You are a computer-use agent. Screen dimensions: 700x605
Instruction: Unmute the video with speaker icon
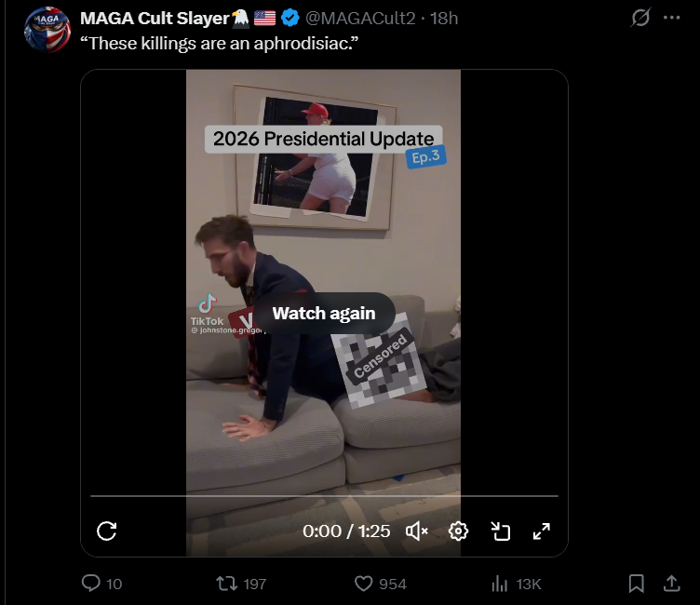(x=416, y=531)
